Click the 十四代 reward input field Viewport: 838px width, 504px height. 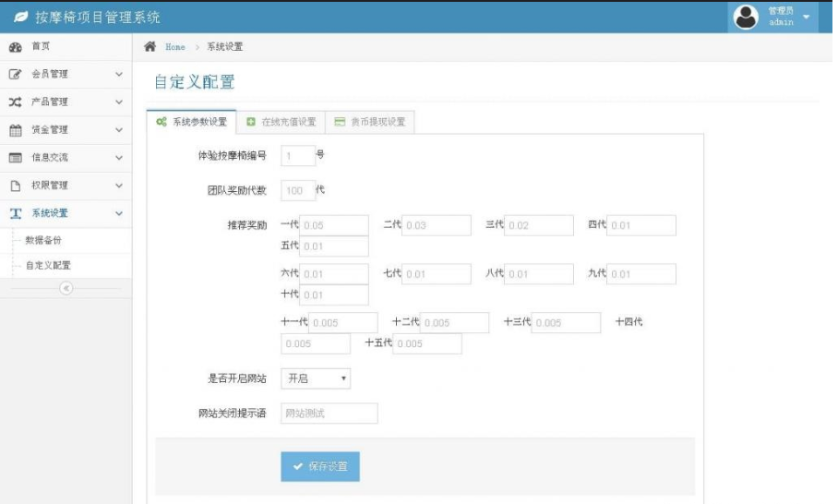[316, 343]
